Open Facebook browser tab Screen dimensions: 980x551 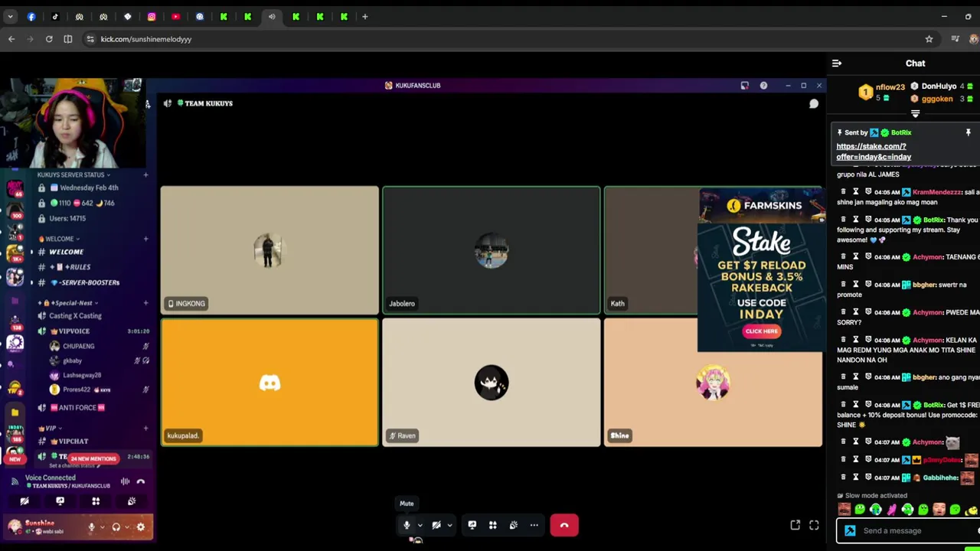pos(31,17)
